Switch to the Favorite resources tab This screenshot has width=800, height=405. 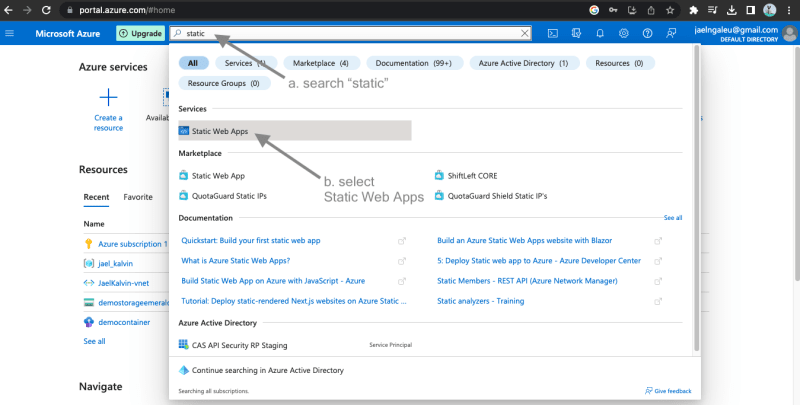pos(138,197)
